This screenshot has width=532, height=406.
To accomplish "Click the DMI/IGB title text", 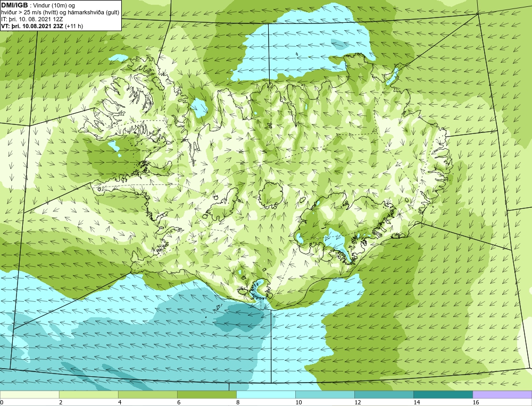I will coord(14,5).
